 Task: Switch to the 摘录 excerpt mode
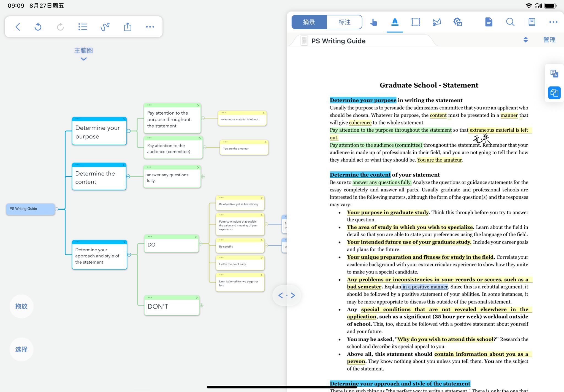pos(309,22)
